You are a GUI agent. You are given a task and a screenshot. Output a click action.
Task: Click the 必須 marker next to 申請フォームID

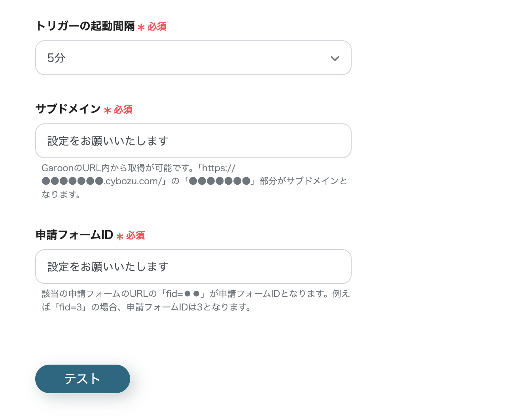click(136, 236)
